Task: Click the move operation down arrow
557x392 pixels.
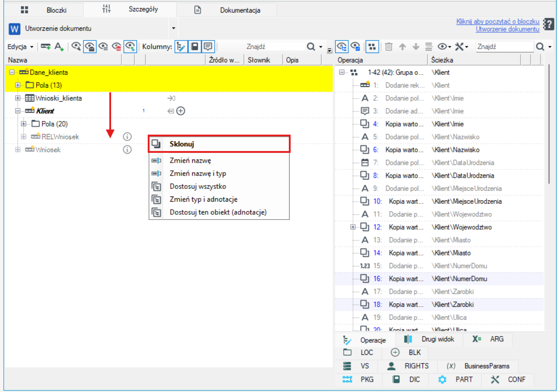Action: click(415, 46)
